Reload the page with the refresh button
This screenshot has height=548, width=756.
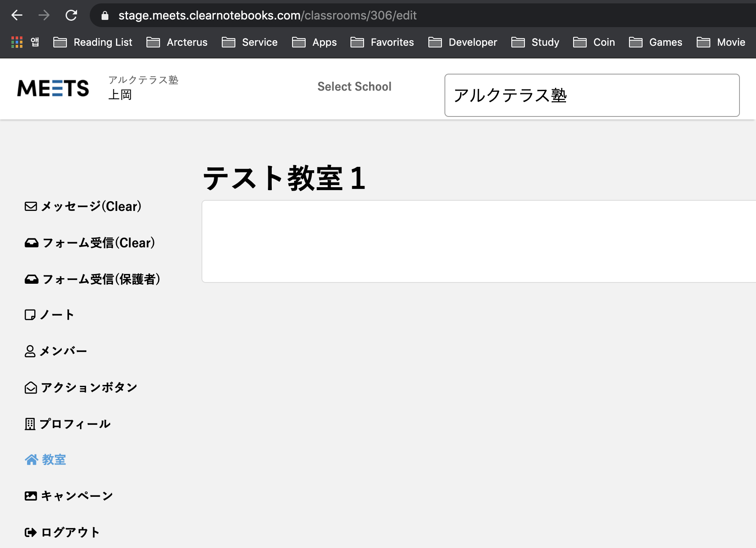point(71,16)
